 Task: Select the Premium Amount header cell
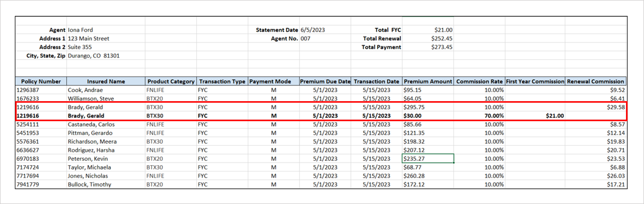pyautogui.click(x=428, y=81)
